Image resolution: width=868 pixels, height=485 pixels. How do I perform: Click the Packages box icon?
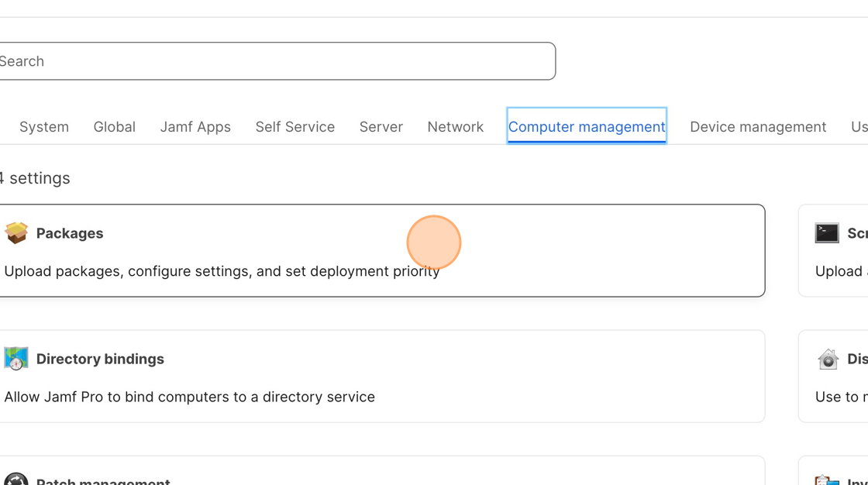[16, 233]
